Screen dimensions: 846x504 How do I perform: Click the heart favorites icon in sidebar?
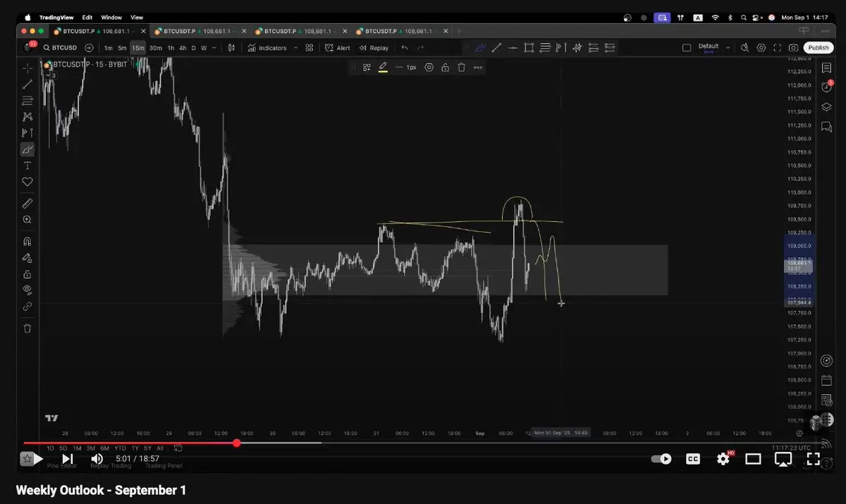point(27,182)
